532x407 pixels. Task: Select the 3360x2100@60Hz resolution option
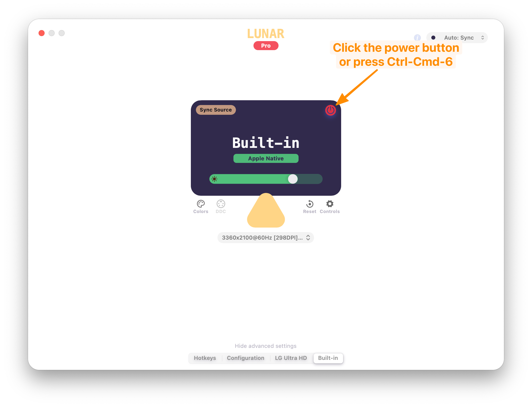pyautogui.click(x=265, y=238)
